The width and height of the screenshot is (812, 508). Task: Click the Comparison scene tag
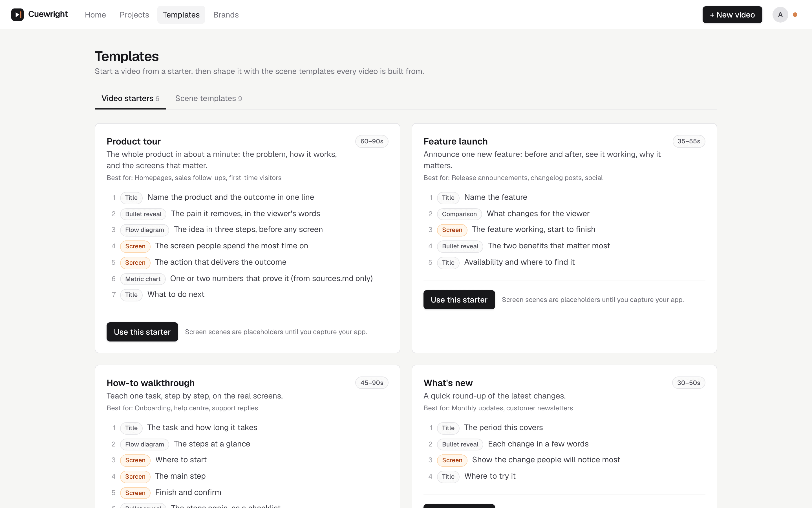click(x=459, y=214)
